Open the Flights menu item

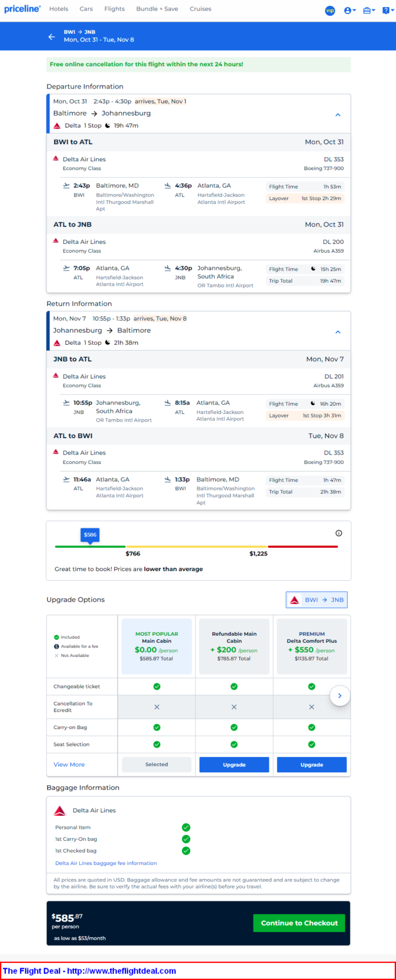coord(114,9)
